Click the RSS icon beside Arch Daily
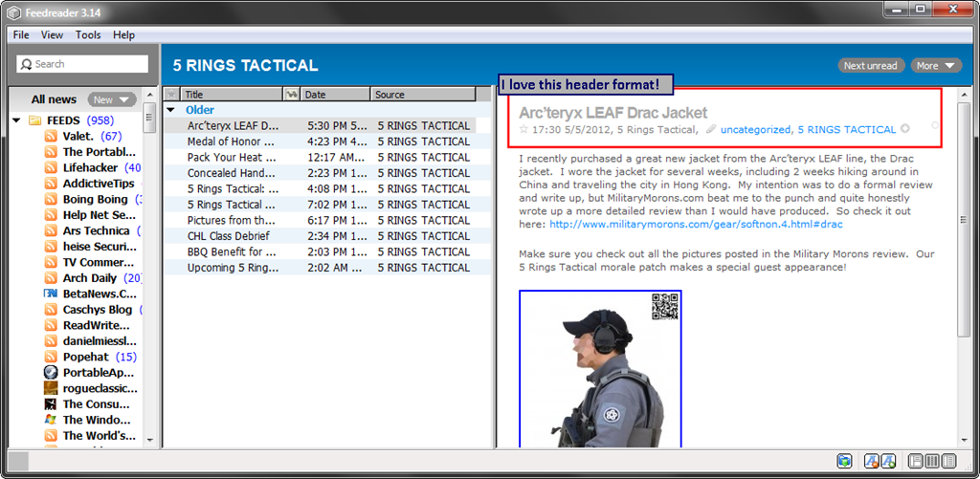The height and width of the screenshot is (479, 980). tap(52, 278)
